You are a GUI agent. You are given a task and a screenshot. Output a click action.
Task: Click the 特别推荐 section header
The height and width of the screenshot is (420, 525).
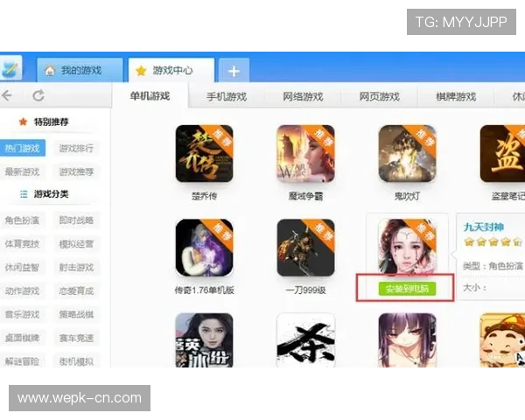point(51,122)
